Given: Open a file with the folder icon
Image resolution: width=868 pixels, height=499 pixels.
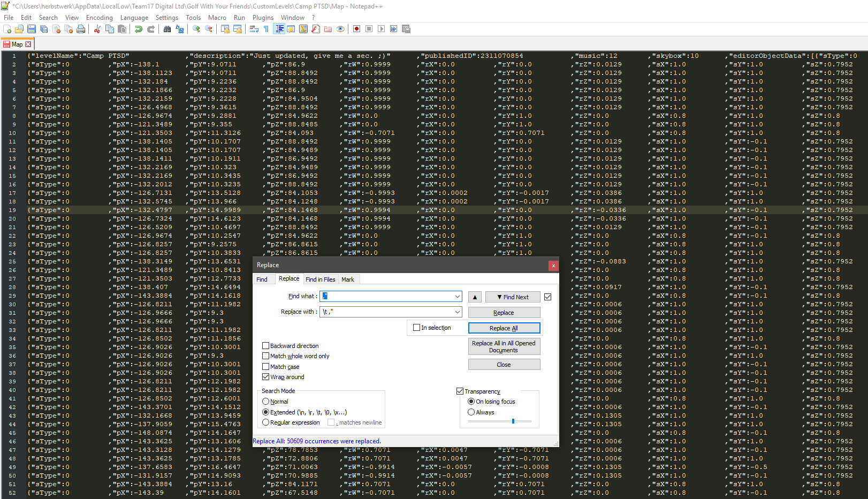Looking at the screenshot, I should (19, 29).
